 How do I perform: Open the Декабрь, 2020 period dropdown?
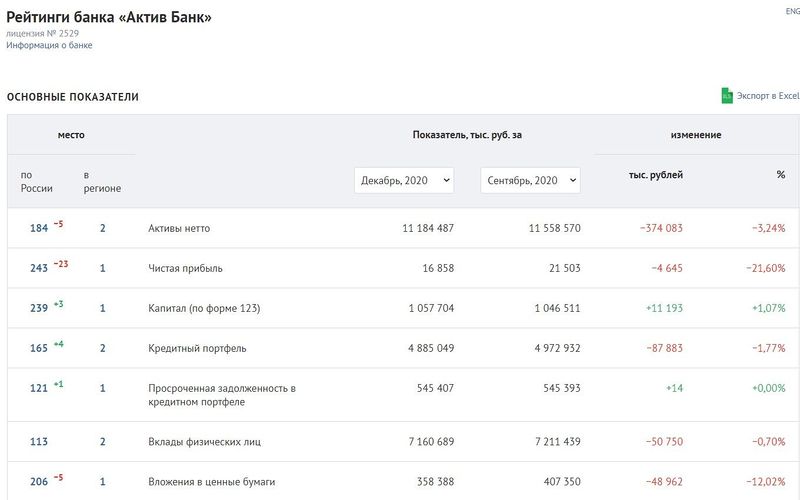tap(404, 180)
